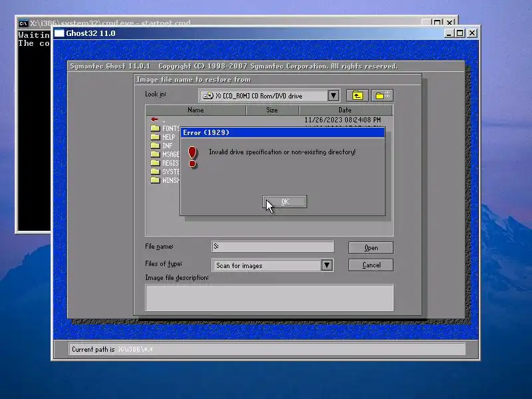The width and height of the screenshot is (532, 399).
Task: Select the HELP folder icon
Action: (x=156, y=137)
